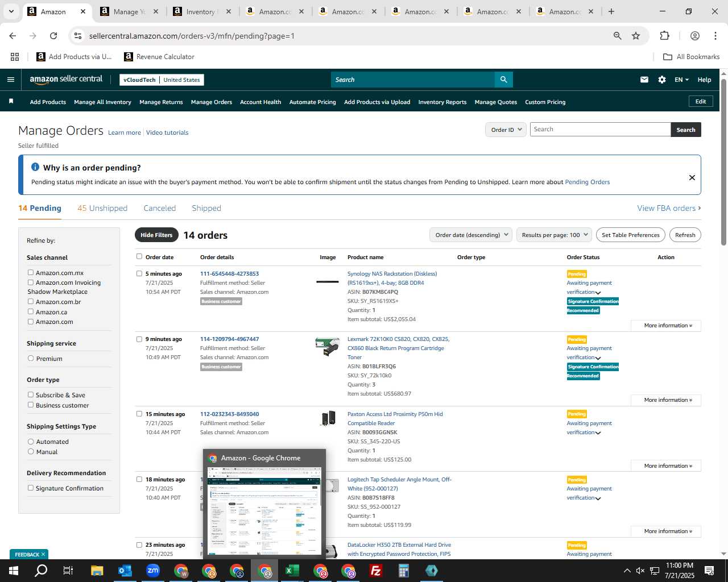
Task: Open the Order ID search type dropdown
Action: click(506, 130)
